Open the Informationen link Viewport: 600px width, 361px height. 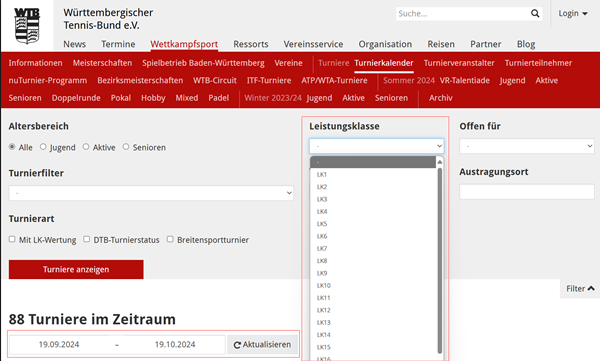[36, 63]
